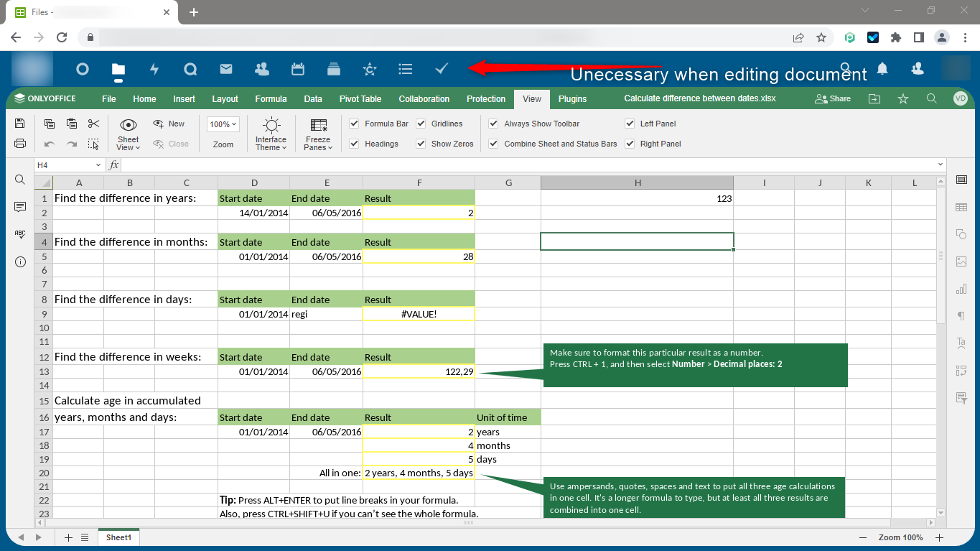The width and height of the screenshot is (980, 551).
Task: Open the Formula ribbon tab
Action: point(271,98)
